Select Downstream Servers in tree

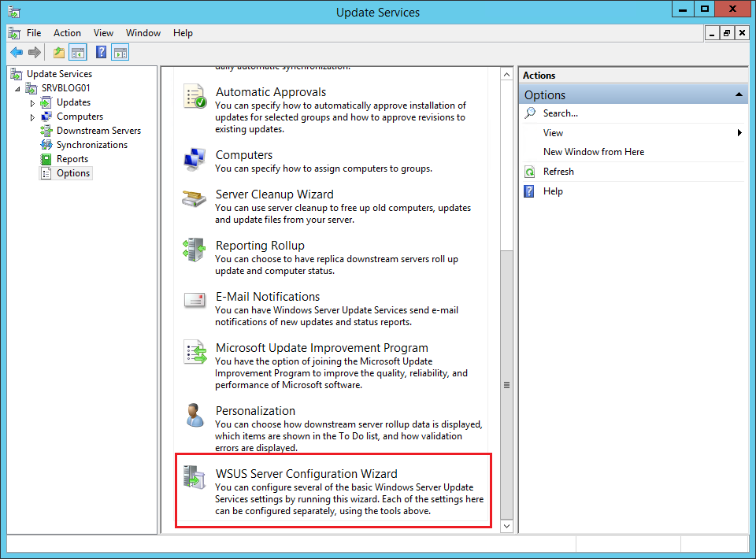coord(99,131)
